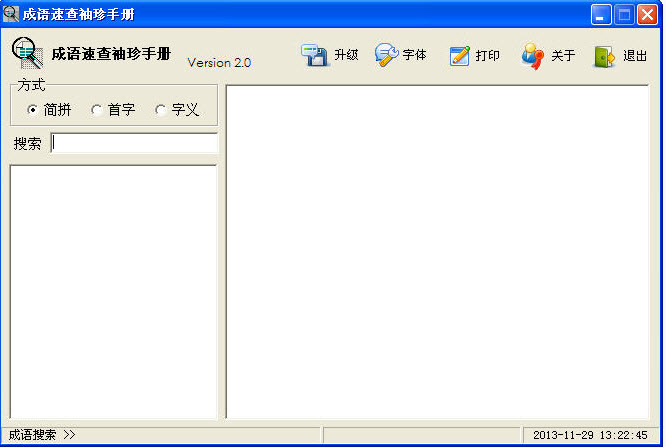Click the Version 2.0 label

[219, 63]
